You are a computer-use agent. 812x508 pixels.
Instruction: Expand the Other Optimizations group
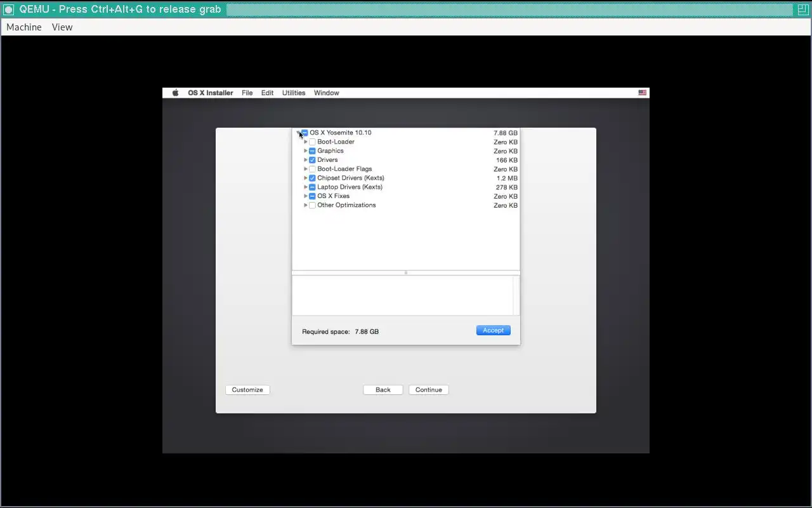point(306,205)
